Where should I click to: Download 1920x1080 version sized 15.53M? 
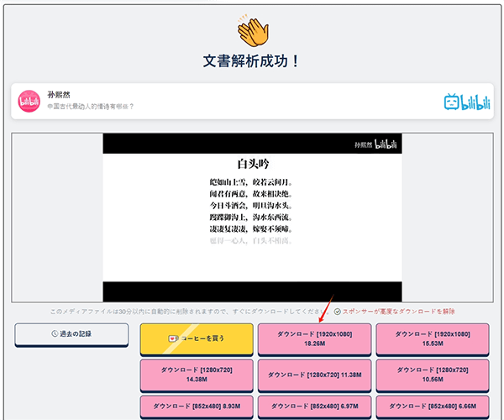tap(432, 339)
